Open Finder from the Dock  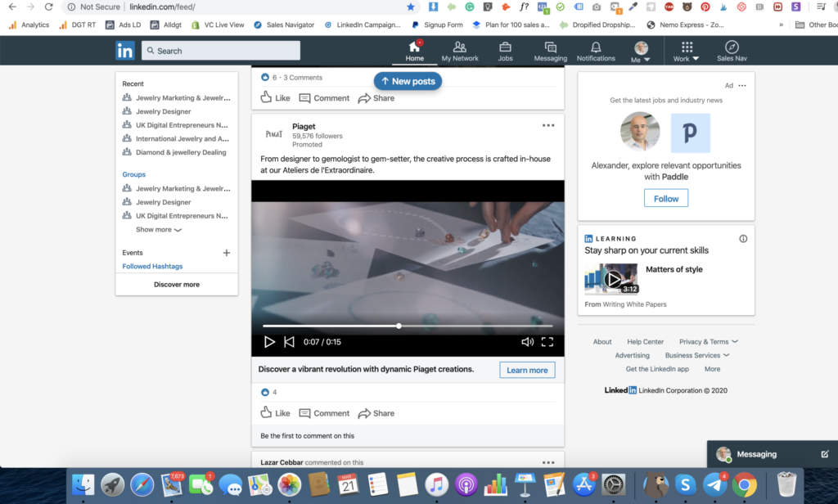[83, 484]
